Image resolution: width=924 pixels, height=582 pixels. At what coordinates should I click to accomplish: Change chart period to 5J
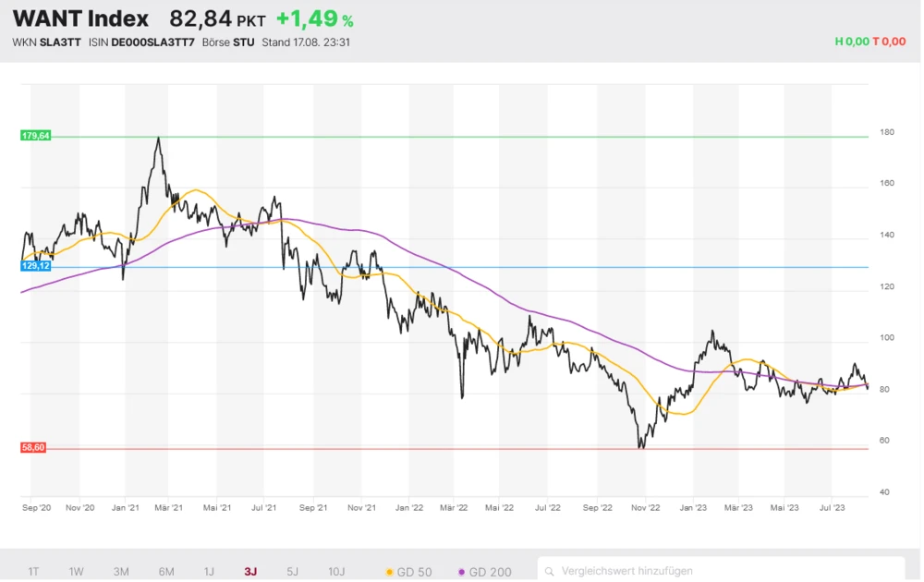[292, 572]
